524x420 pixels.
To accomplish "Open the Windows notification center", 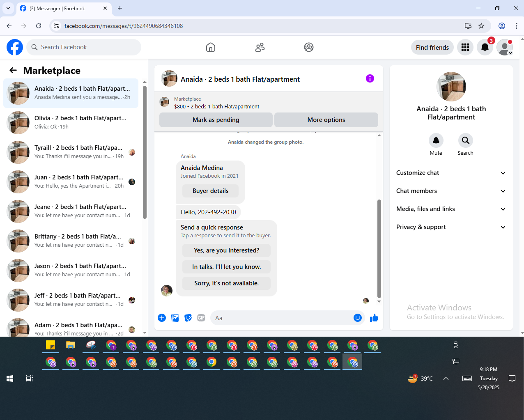I will click(512, 379).
